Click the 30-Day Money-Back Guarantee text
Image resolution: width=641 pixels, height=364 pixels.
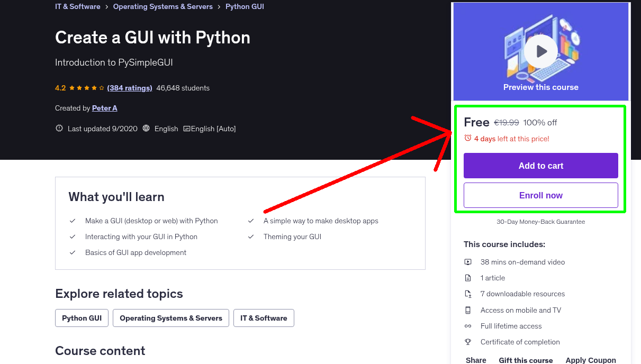(x=541, y=222)
